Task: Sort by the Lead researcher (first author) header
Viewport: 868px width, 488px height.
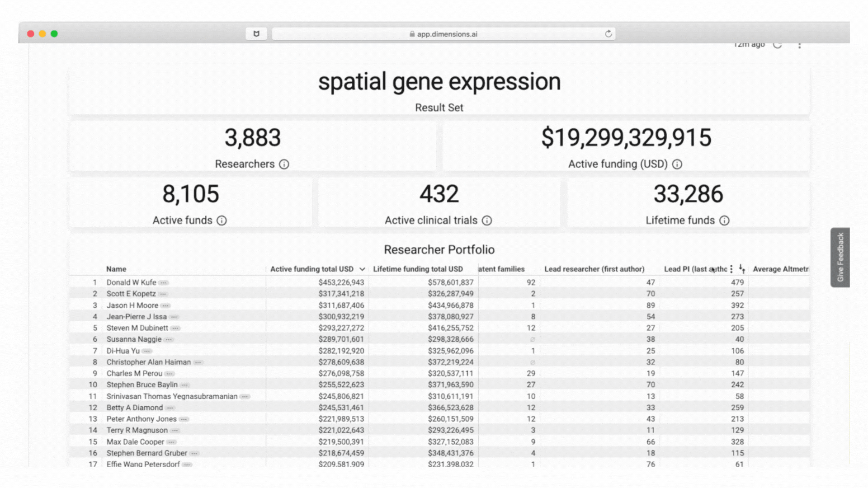Action: [594, 269]
